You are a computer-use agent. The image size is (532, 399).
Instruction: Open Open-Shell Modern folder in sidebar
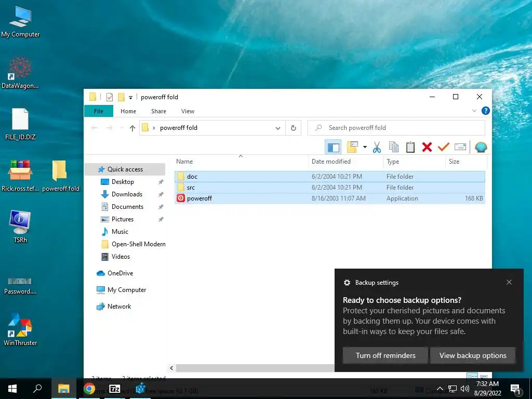138,244
